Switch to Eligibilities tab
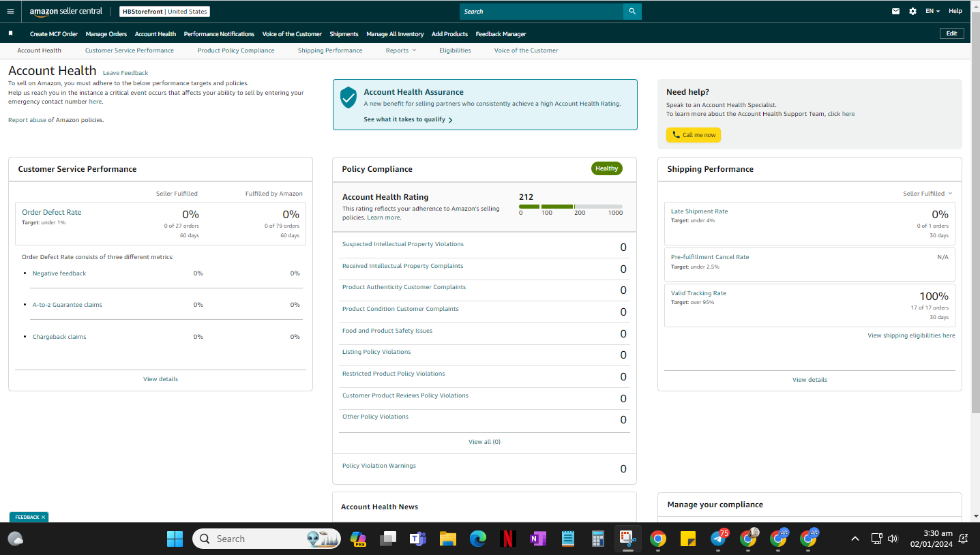 [455, 50]
